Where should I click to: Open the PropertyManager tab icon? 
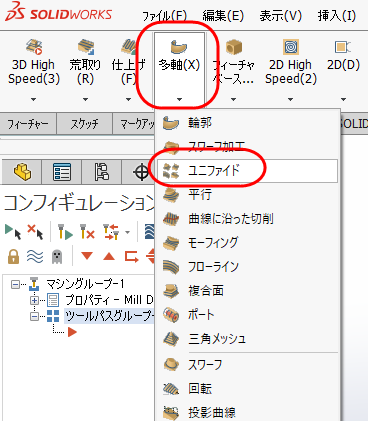62,172
